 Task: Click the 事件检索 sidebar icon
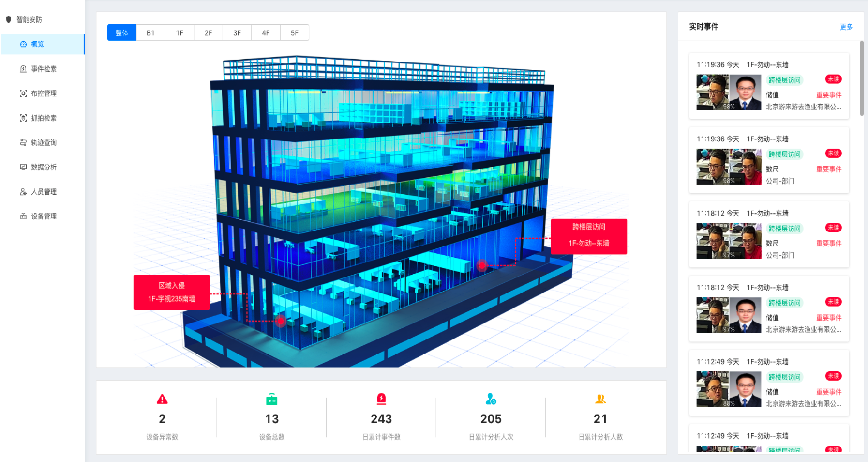(23, 69)
